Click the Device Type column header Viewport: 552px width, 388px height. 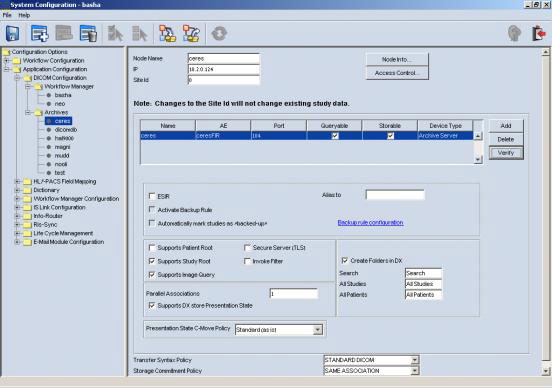[x=445, y=126]
